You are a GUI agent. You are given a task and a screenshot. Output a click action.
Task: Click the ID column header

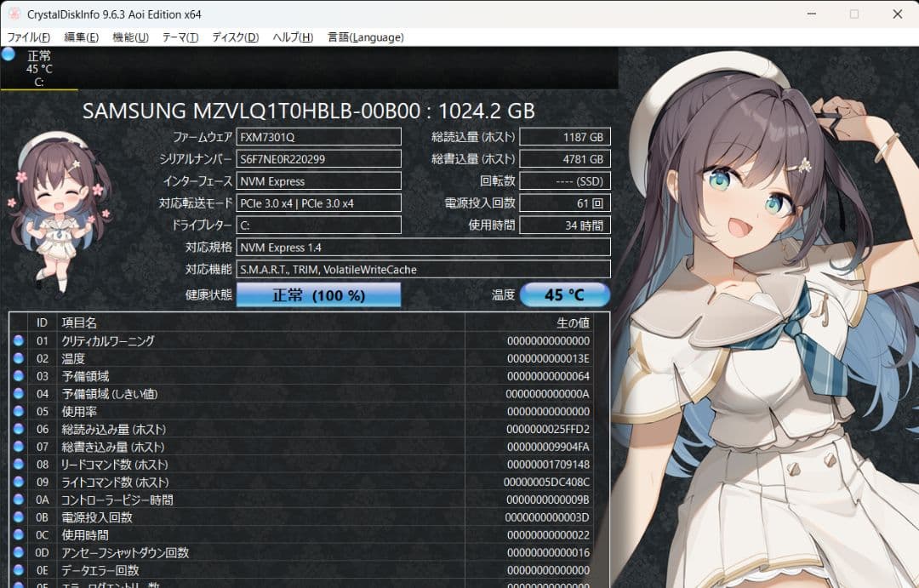point(42,323)
